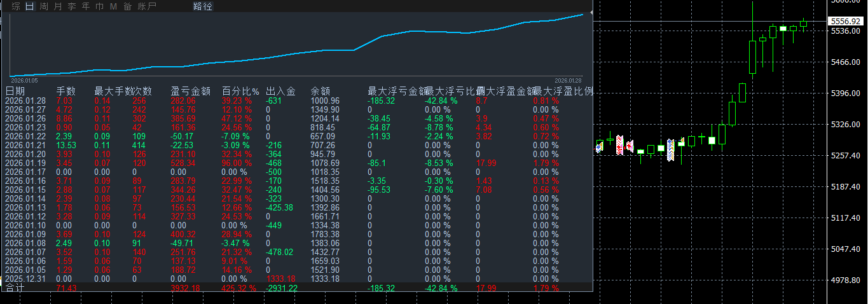
Task: Click lots value 13.53
Action: (x=67, y=145)
